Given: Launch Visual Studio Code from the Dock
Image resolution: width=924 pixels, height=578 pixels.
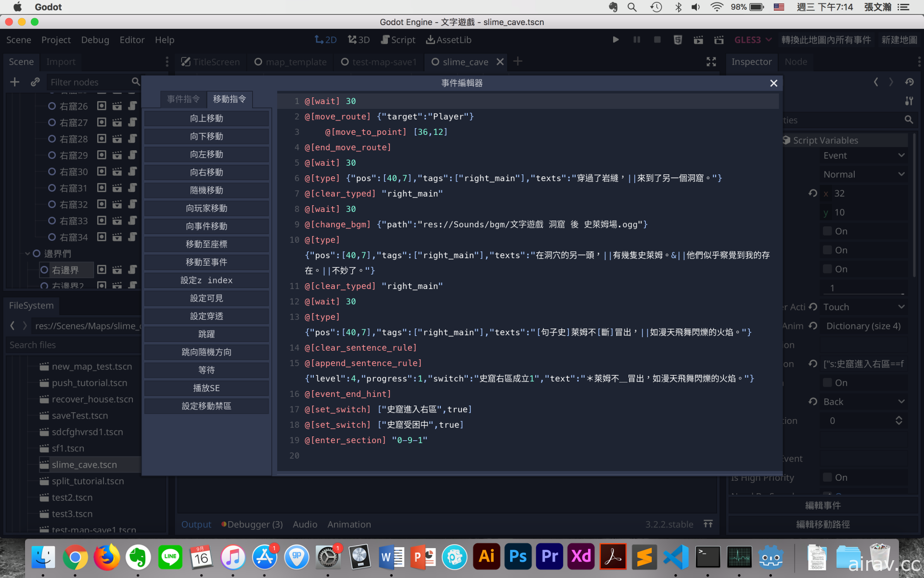Looking at the screenshot, I should tap(676, 557).
